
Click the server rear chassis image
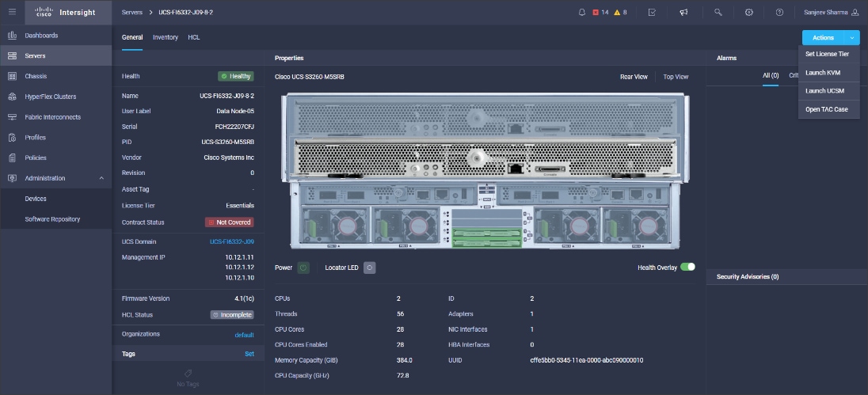click(x=485, y=171)
